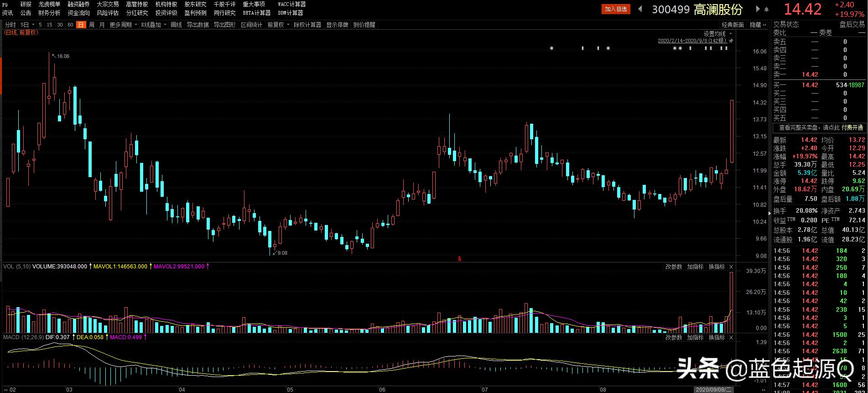Open the 分红研究 menu item
This screenshot has width=868, height=393.
(137, 13)
